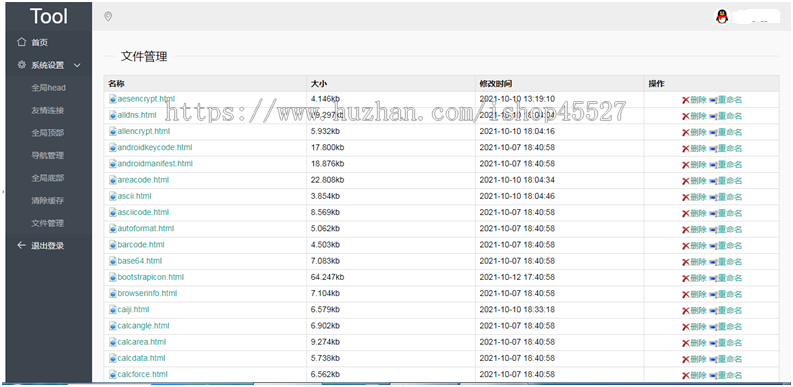This screenshot has width=793, height=387.
Task: Delete base64.html with red X 删除
Action: tap(694, 262)
